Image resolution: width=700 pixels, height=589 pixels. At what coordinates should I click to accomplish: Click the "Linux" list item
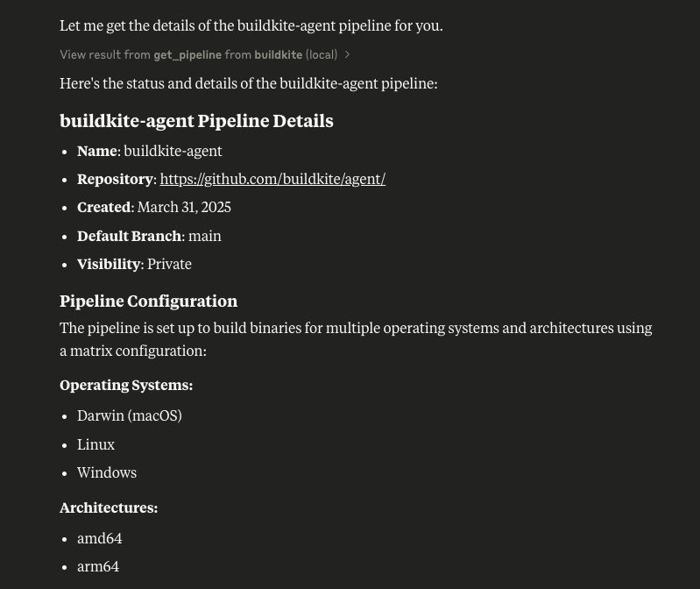point(95,444)
